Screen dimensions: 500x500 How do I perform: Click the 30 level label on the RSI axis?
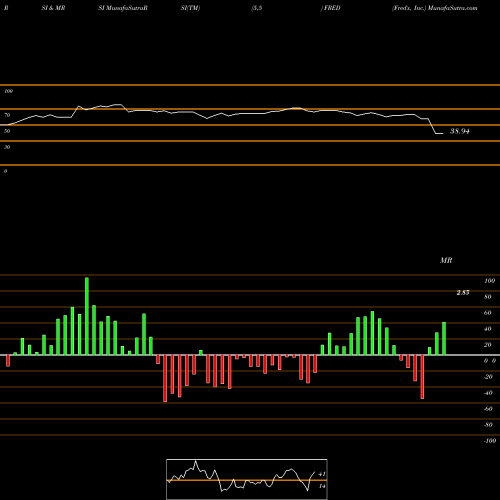[7, 147]
